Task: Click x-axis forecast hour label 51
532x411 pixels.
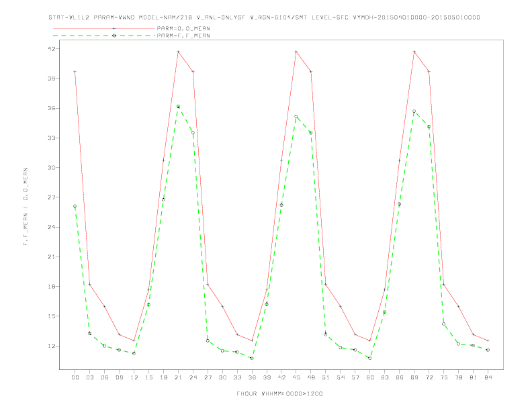Action: point(326,377)
